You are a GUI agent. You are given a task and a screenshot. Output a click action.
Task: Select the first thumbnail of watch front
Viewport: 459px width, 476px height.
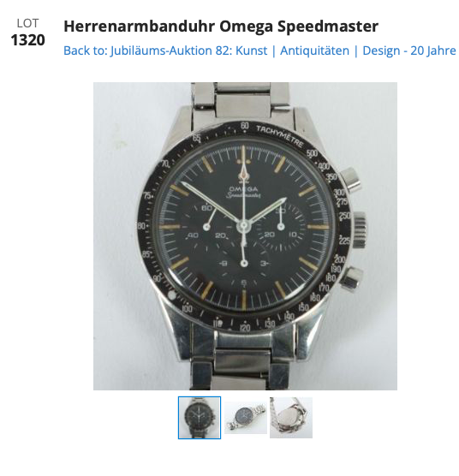point(200,418)
